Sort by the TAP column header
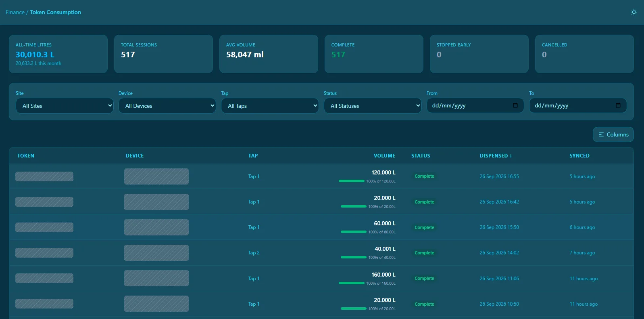The image size is (644, 319). click(x=253, y=155)
